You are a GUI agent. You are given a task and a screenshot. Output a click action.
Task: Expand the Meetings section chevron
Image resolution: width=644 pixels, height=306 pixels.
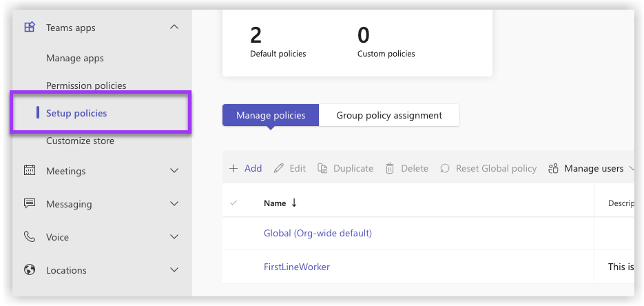(174, 171)
